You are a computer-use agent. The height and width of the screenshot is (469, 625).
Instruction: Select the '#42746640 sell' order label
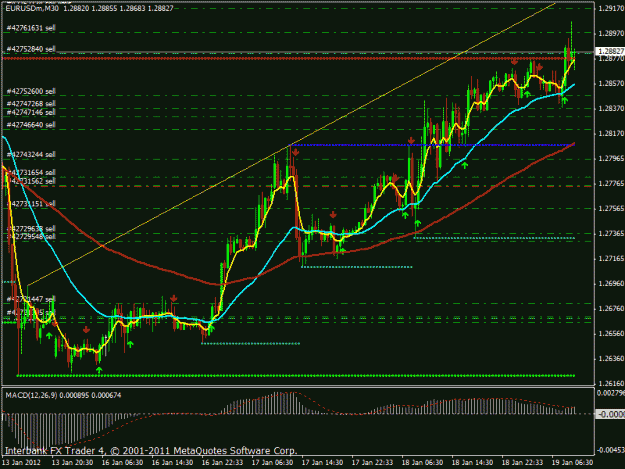click(x=31, y=125)
